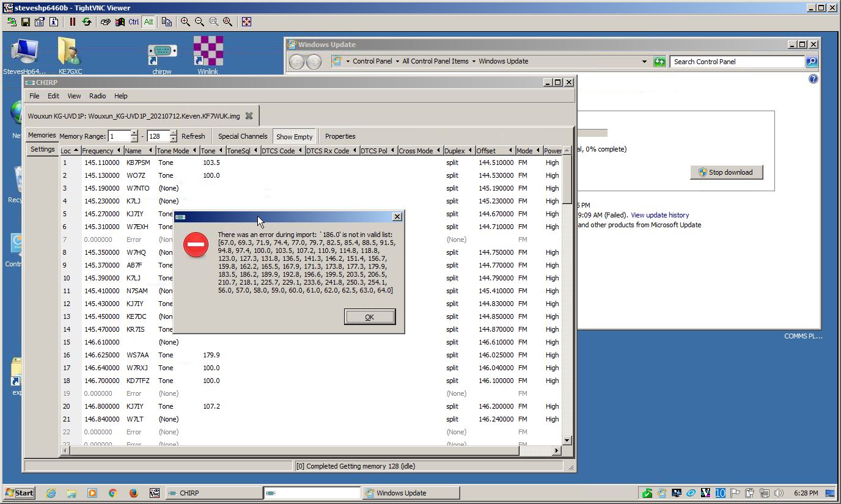Open file transfer icon in TightVNC toolbar
This screenshot has width=841, height=504.
(167, 21)
